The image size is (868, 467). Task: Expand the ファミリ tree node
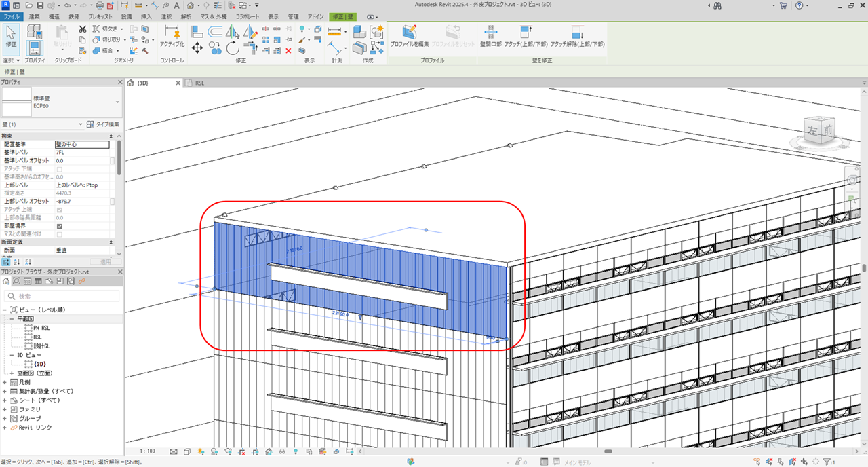pos(5,409)
